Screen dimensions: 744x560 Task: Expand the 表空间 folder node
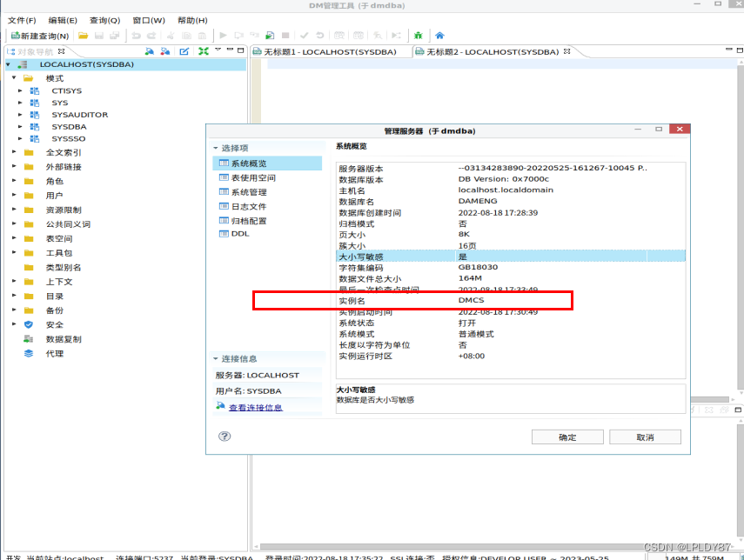coord(14,238)
